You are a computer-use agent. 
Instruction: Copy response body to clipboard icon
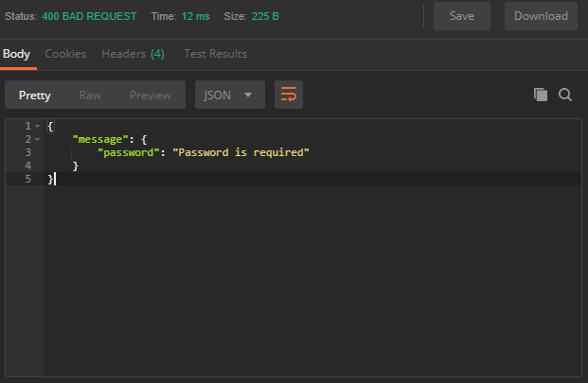click(541, 95)
